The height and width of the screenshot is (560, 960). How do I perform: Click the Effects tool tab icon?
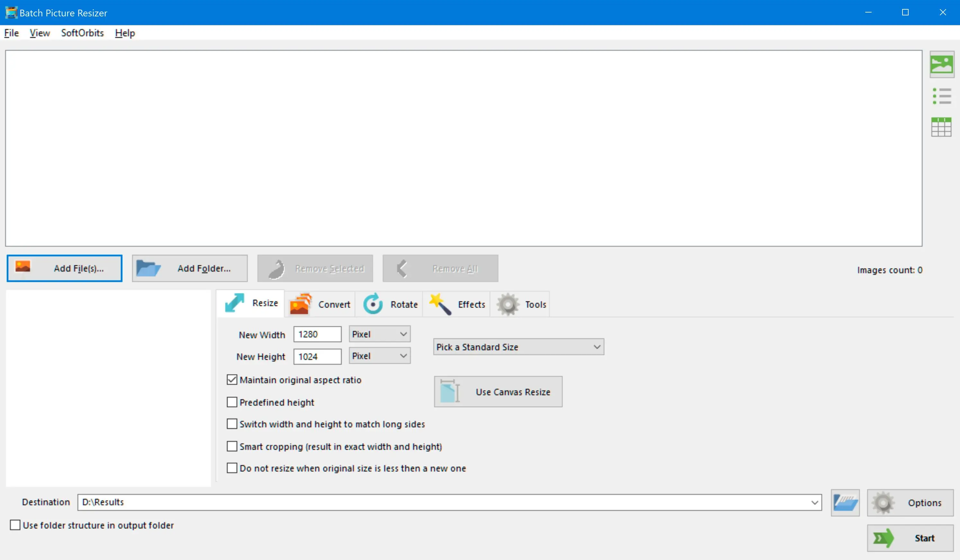click(440, 304)
